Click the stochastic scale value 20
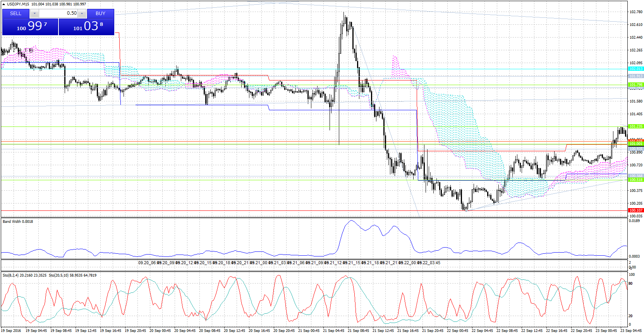The height and width of the screenshot is (335, 644). click(630, 316)
